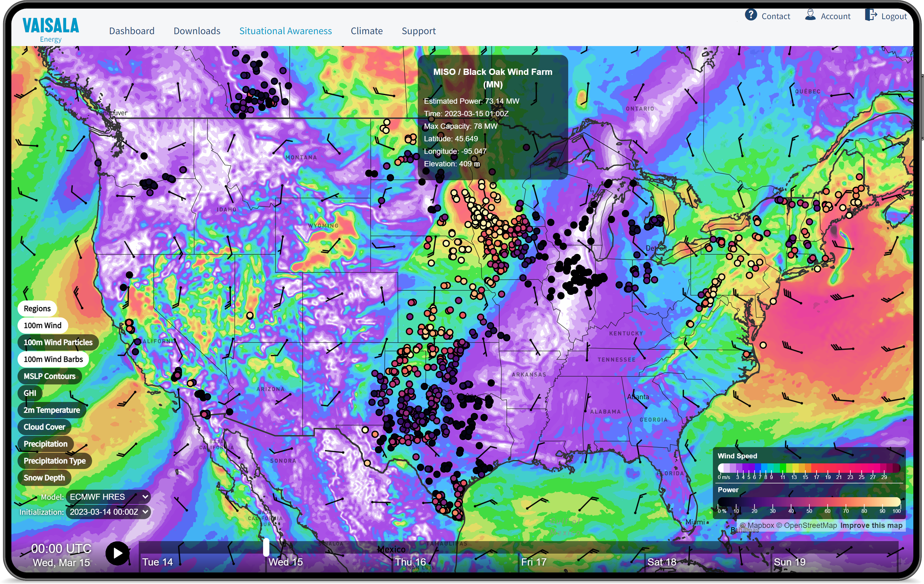Open the Model ECMWF HRES dropdown
Viewport: 924px width, 584px height.
108,497
